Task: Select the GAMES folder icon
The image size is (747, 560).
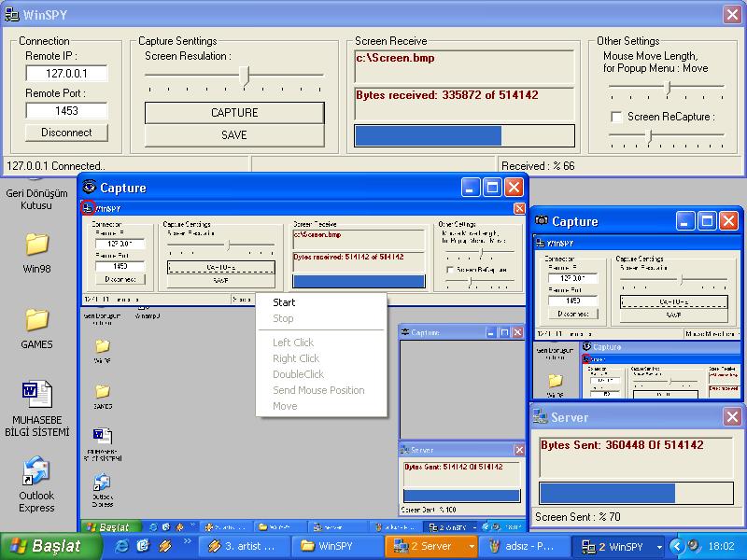Action: (37, 320)
